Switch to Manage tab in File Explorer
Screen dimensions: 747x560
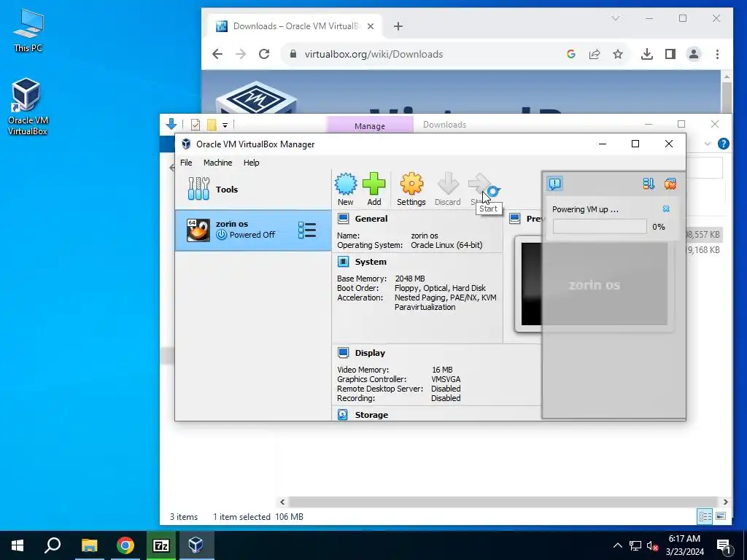click(x=369, y=125)
